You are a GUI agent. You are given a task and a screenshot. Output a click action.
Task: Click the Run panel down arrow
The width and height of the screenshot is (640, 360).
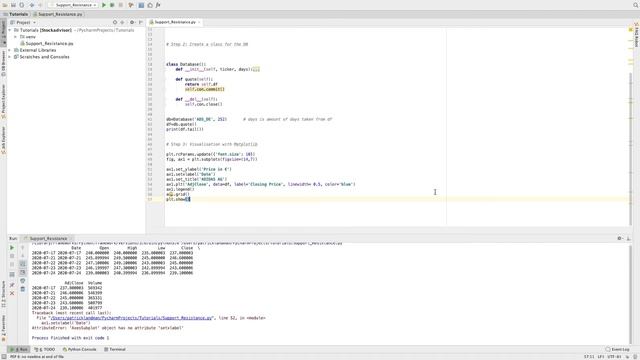pyautogui.click(x=22, y=256)
